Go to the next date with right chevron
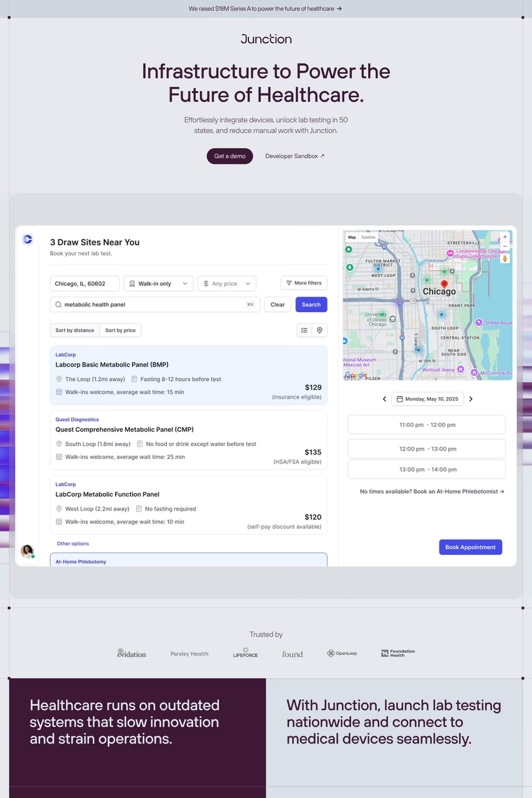This screenshot has width=532, height=798. [471, 399]
